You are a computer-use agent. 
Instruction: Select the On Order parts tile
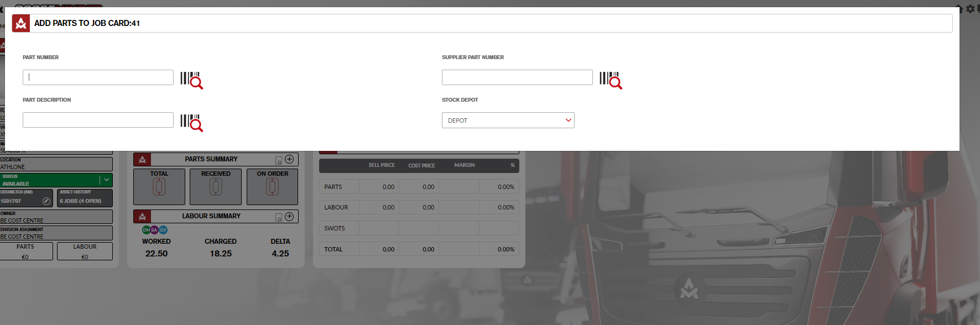[x=272, y=186]
